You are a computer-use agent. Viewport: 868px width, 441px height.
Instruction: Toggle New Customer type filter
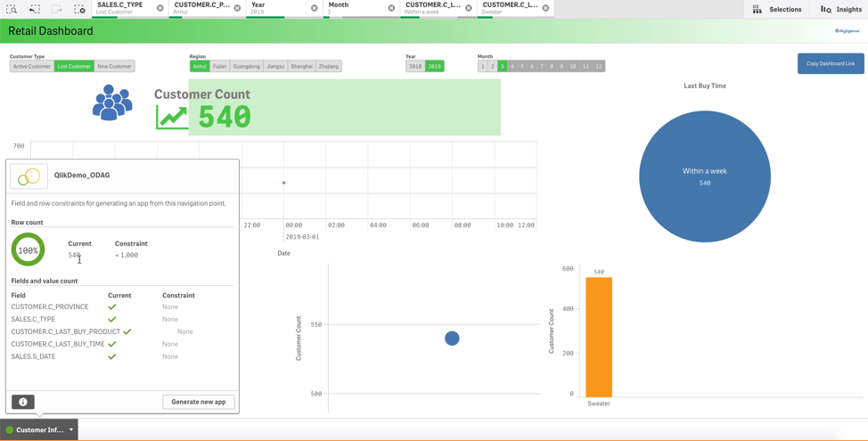point(114,66)
